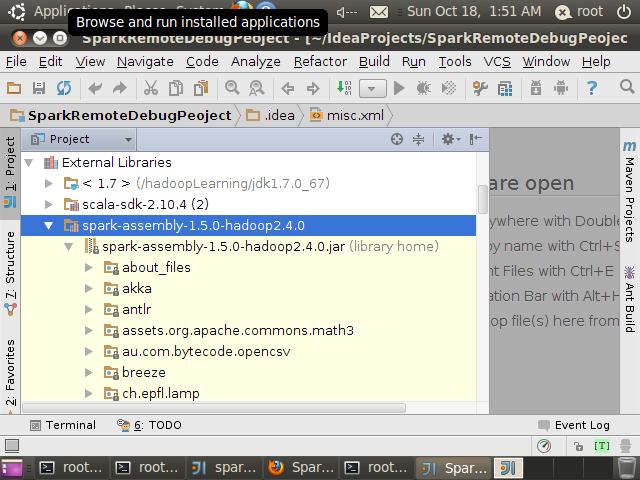The height and width of the screenshot is (480, 640).
Task: Save all files via floppy disk icon
Action: (x=39, y=88)
